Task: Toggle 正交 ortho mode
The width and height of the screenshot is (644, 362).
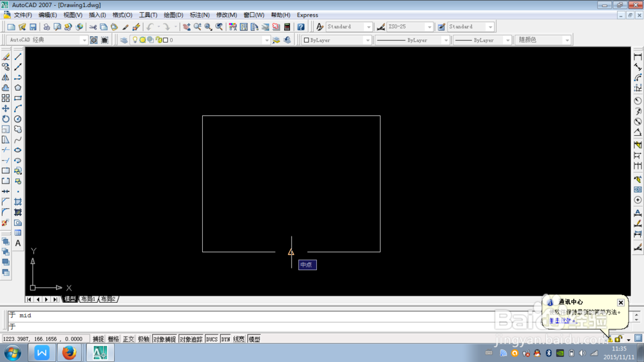Action: click(129, 339)
